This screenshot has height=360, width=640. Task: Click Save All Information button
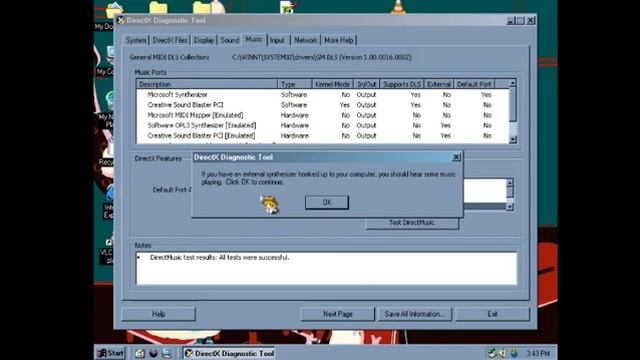pyautogui.click(x=414, y=314)
